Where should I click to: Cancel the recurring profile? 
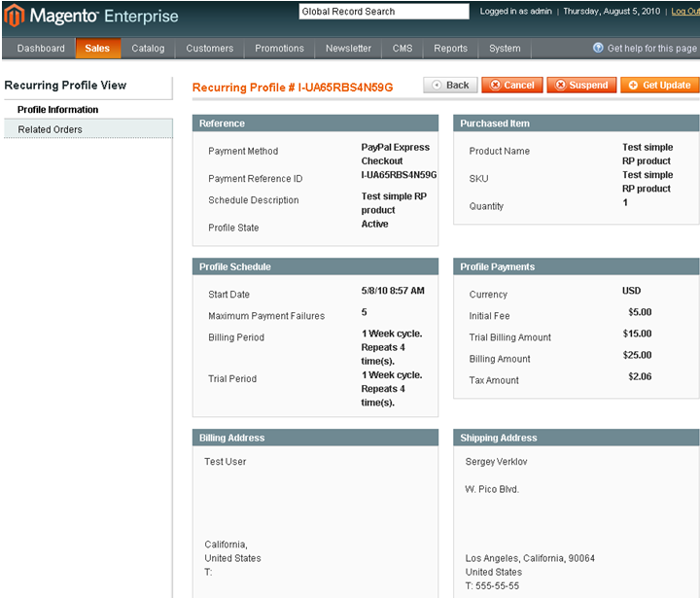click(512, 85)
